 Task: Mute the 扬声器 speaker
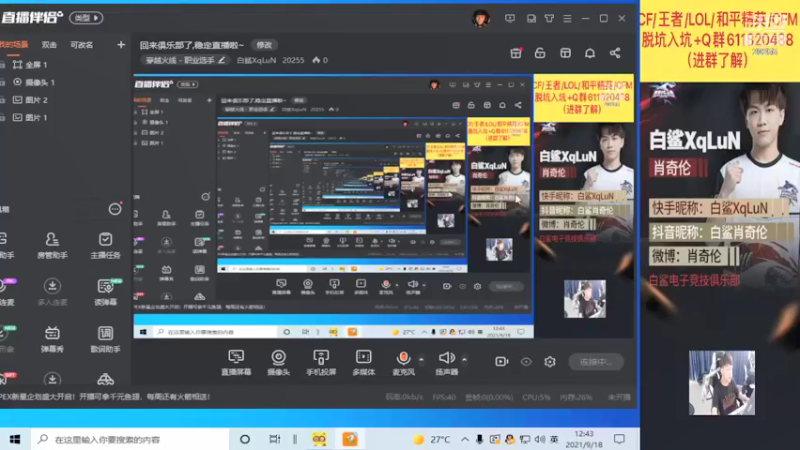[x=446, y=363]
